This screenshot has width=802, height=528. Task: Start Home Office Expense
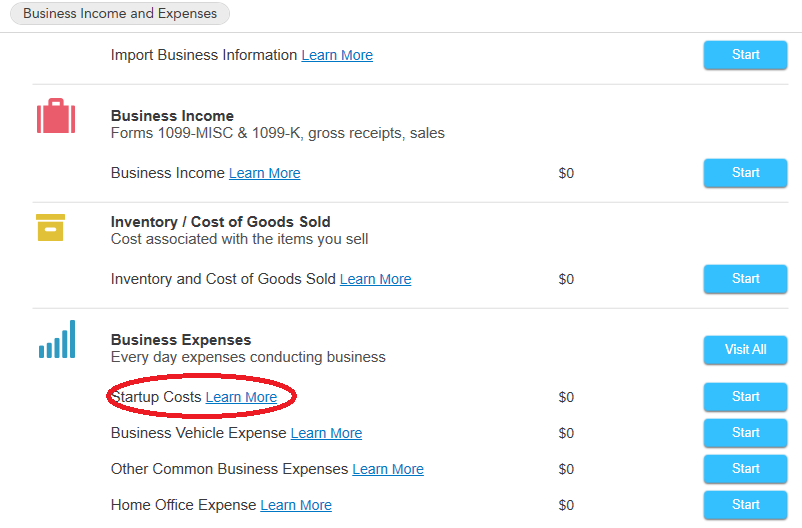[x=745, y=505]
